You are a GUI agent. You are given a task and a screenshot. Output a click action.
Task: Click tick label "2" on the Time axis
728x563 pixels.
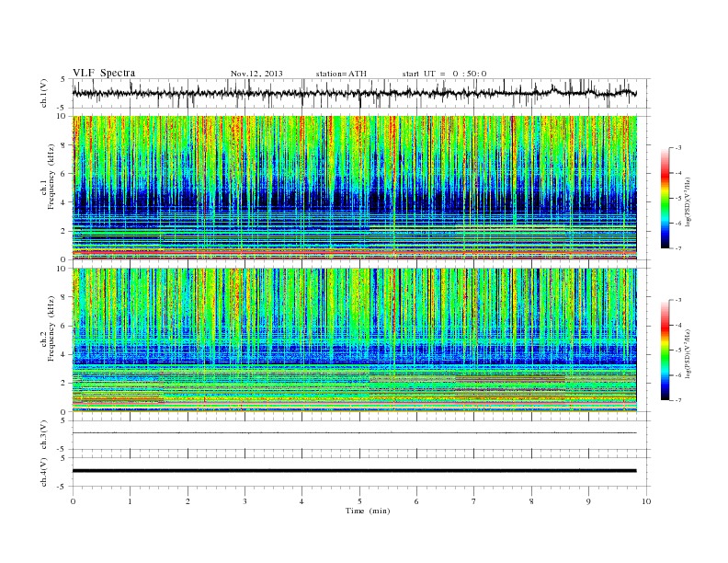[188, 501]
